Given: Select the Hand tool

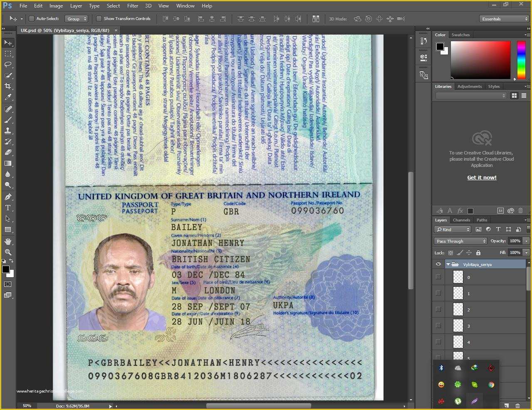Looking at the screenshot, I should (8, 241).
